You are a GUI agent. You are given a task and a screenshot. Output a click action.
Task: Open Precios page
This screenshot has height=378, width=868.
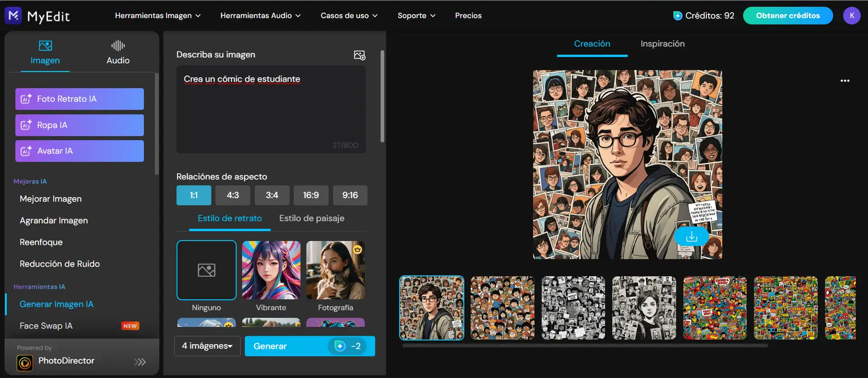tap(468, 15)
